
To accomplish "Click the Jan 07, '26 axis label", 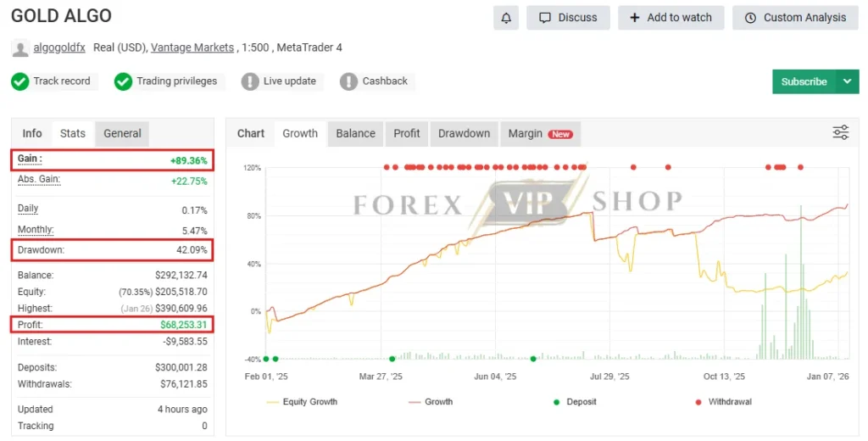I will [827, 377].
